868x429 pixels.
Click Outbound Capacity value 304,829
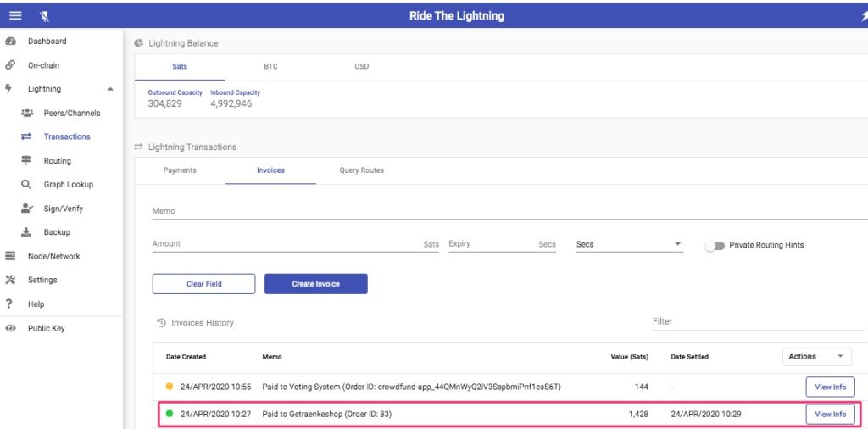point(165,103)
